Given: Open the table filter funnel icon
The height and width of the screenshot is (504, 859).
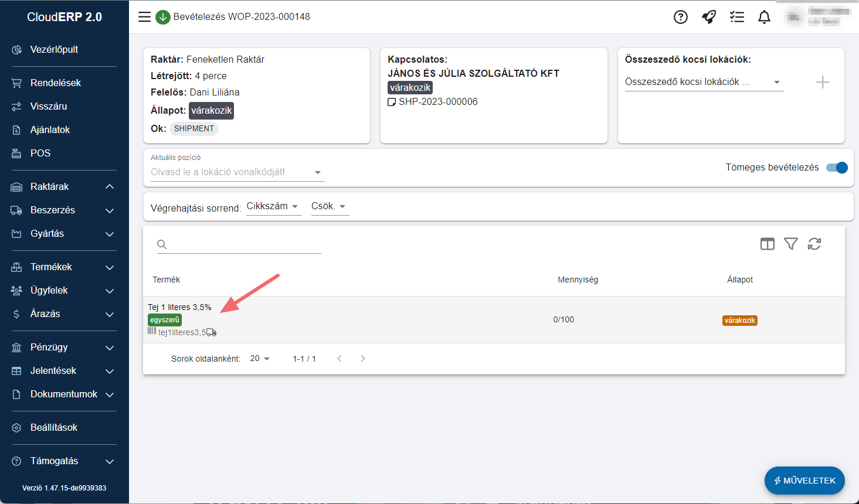Looking at the screenshot, I should pos(791,244).
